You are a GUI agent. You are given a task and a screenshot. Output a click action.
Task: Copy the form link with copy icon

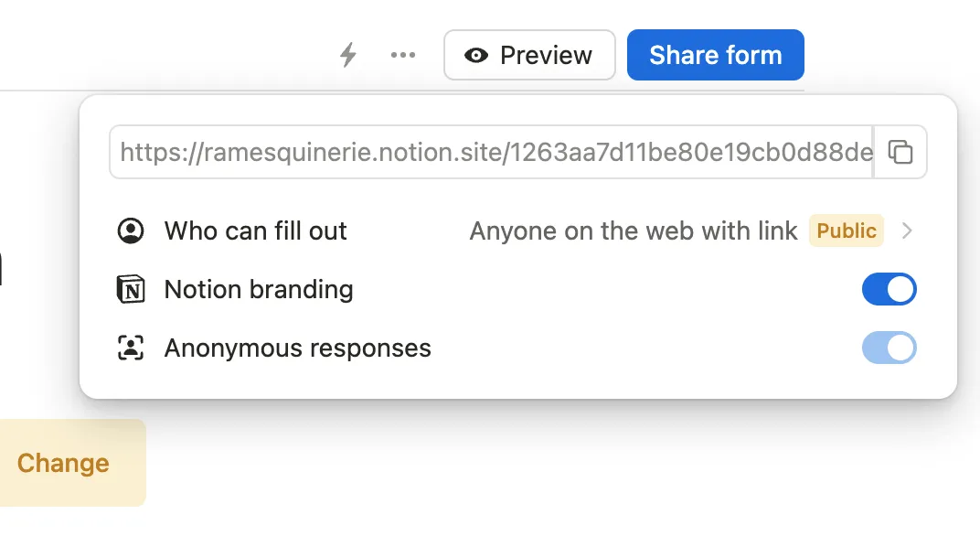pyautogui.click(x=900, y=152)
